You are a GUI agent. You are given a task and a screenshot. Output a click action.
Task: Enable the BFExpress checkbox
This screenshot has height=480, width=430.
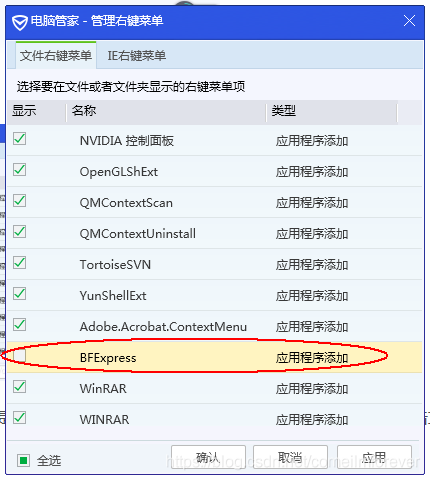[x=20, y=356]
